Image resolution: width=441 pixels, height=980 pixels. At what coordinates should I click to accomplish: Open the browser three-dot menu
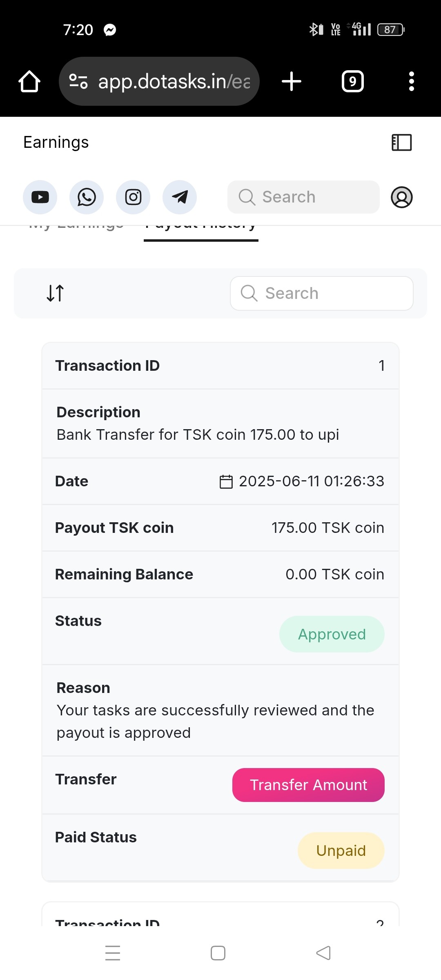412,81
